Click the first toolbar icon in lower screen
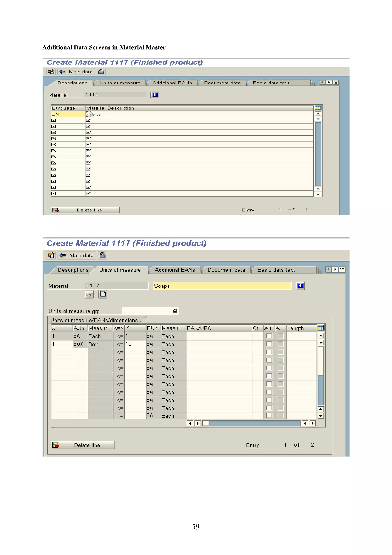Image resolution: width=392 pixels, height=555 pixels. [x=51, y=255]
